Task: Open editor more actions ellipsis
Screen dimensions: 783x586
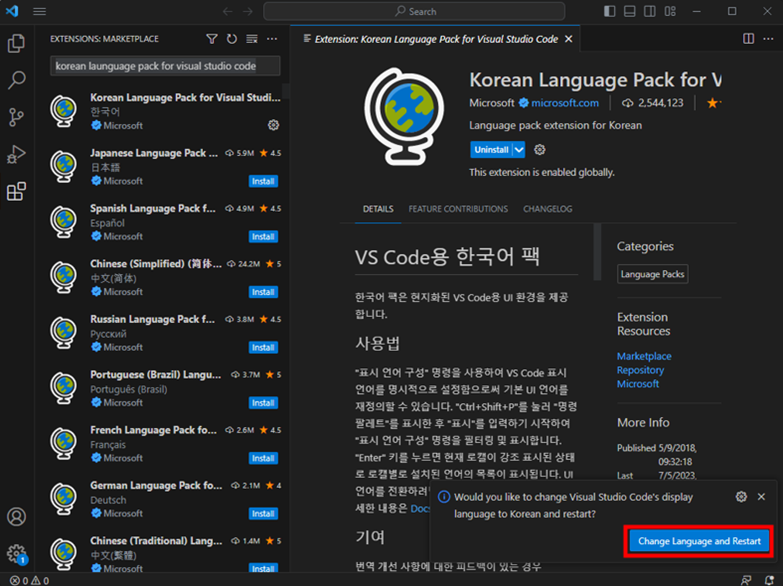Action: pyautogui.click(x=768, y=38)
